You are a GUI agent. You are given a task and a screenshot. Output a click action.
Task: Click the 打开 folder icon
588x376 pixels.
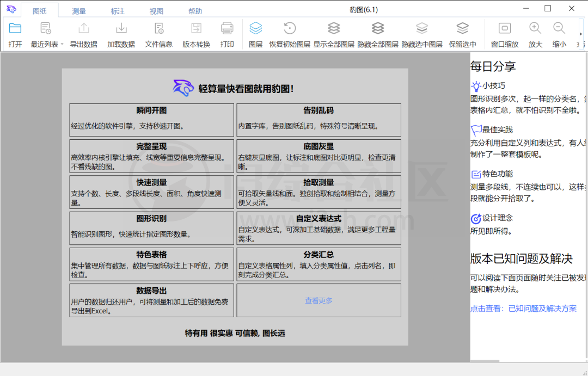point(15,28)
